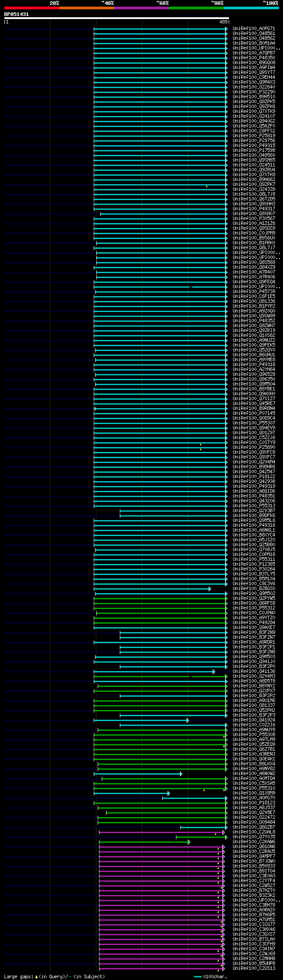This screenshot has width=283, height=980.
Task: Select the UniRef100_B3TLY5 label
Action: 254,574
